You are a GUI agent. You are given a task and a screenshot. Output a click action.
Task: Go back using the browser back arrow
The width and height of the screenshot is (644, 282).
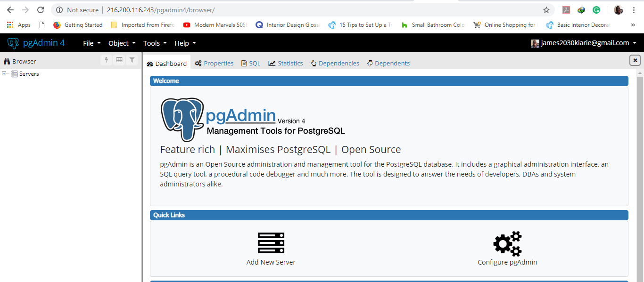pos(10,10)
